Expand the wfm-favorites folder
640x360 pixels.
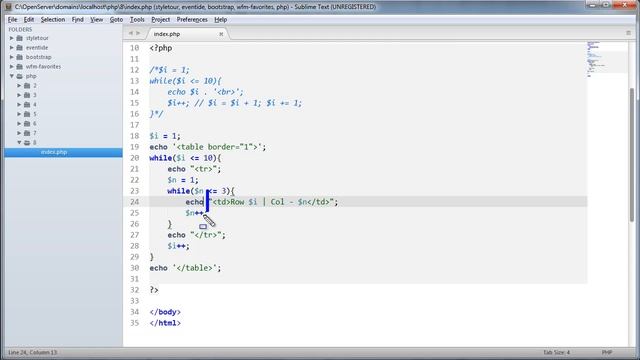(12, 67)
